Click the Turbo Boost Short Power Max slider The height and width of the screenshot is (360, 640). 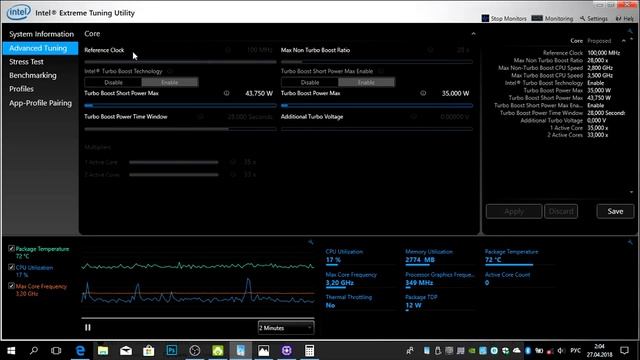[180, 106]
